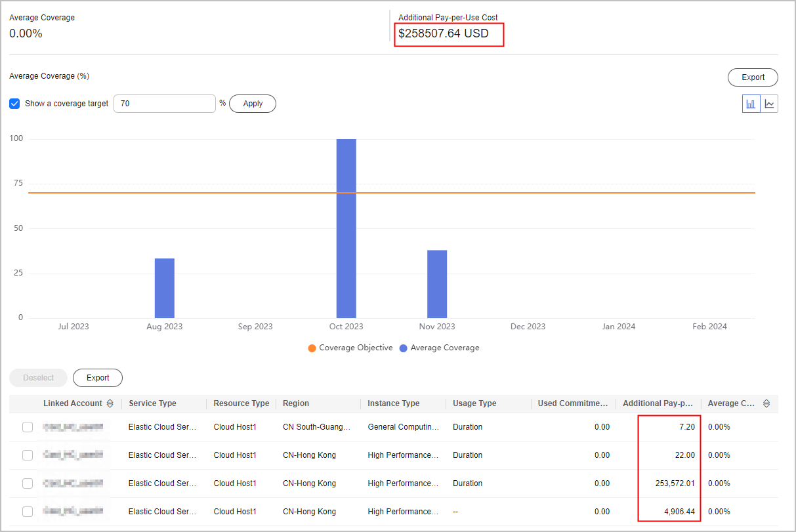Select checkbox for CN South-Guangzhou row
Image resolution: width=796 pixels, height=532 pixels.
pos(28,427)
